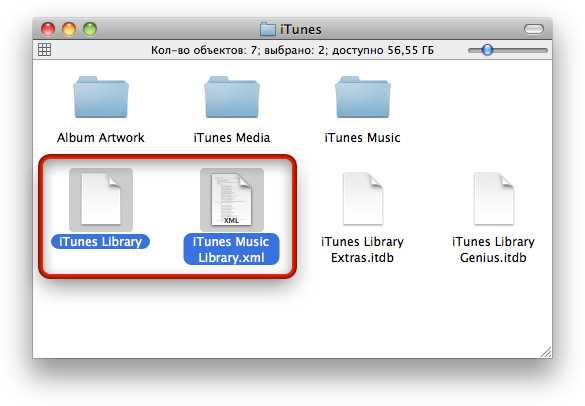Toggle the toolbar with the pill button
The width and height of the screenshot is (585, 406).
click(534, 29)
